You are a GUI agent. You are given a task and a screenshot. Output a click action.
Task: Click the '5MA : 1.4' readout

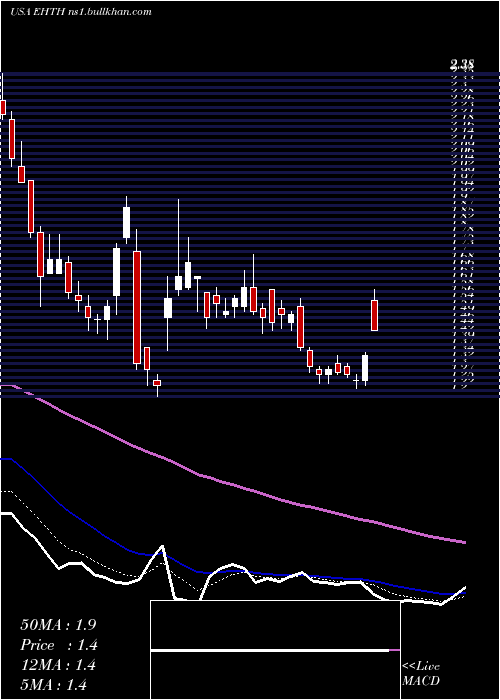pos(53,685)
